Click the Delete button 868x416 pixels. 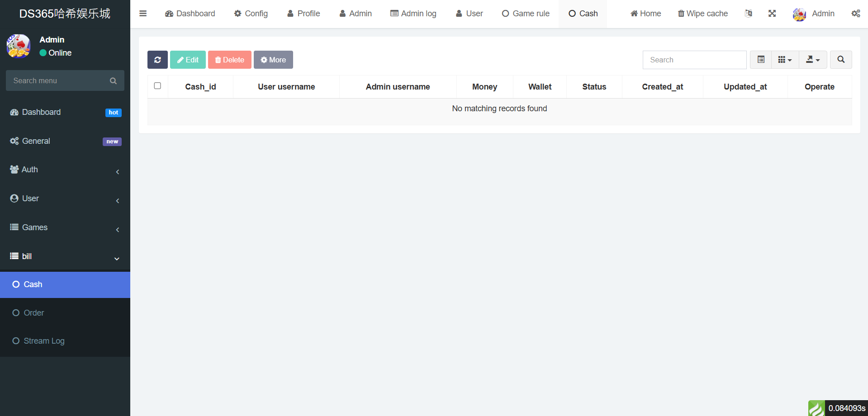[230, 60]
